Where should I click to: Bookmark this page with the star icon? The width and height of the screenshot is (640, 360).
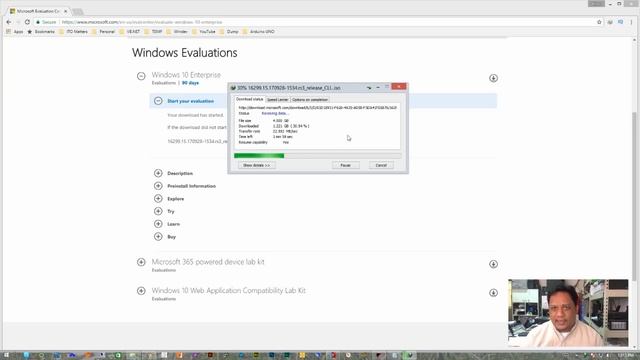point(599,22)
